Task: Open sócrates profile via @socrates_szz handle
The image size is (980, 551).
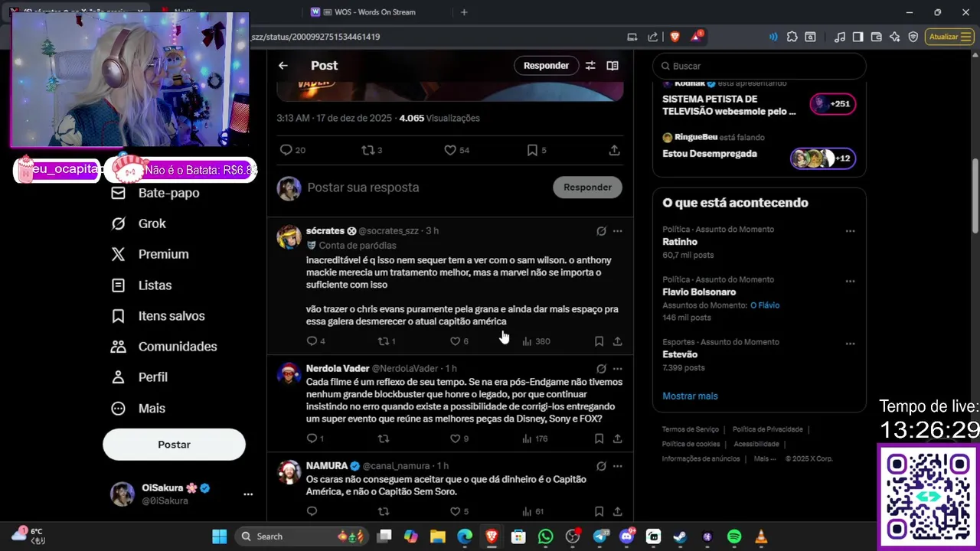Action: pos(388,231)
